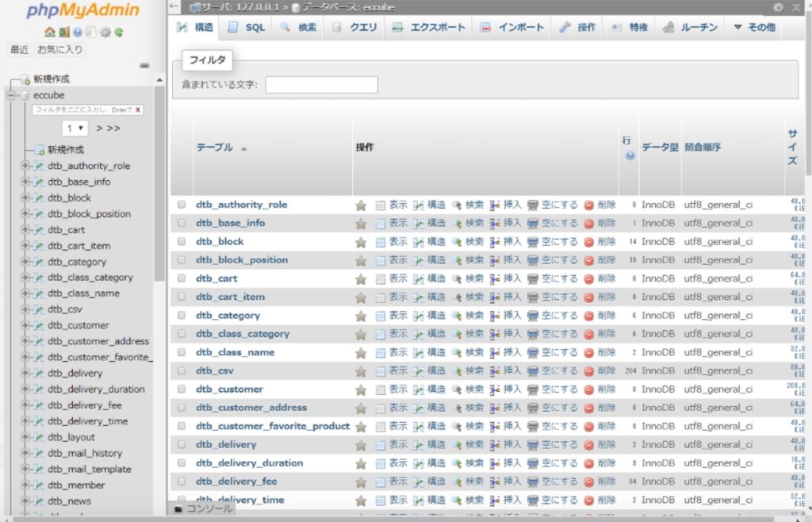This screenshot has width=812, height=522.
Task: Open the エクスポート tab
Action: 429,28
